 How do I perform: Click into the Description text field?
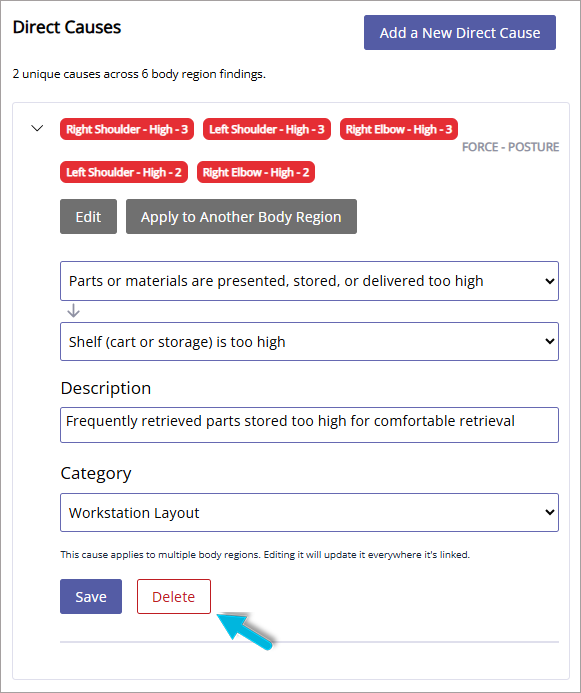point(309,425)
